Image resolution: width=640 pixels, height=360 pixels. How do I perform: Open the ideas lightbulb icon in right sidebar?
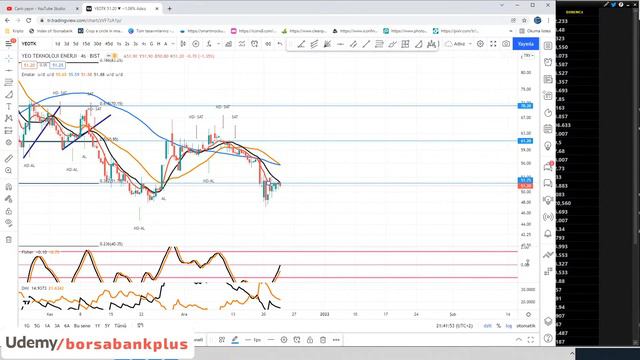tap(548, 146)
